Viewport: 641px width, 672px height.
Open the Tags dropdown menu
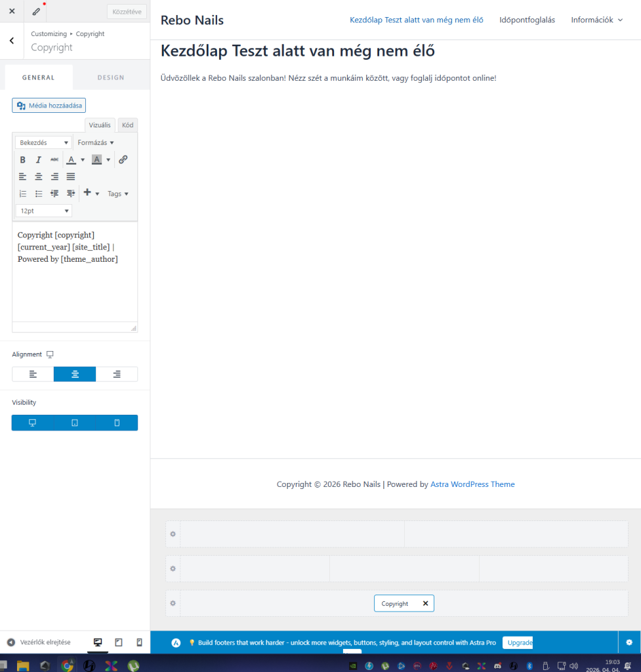point(118,194)
